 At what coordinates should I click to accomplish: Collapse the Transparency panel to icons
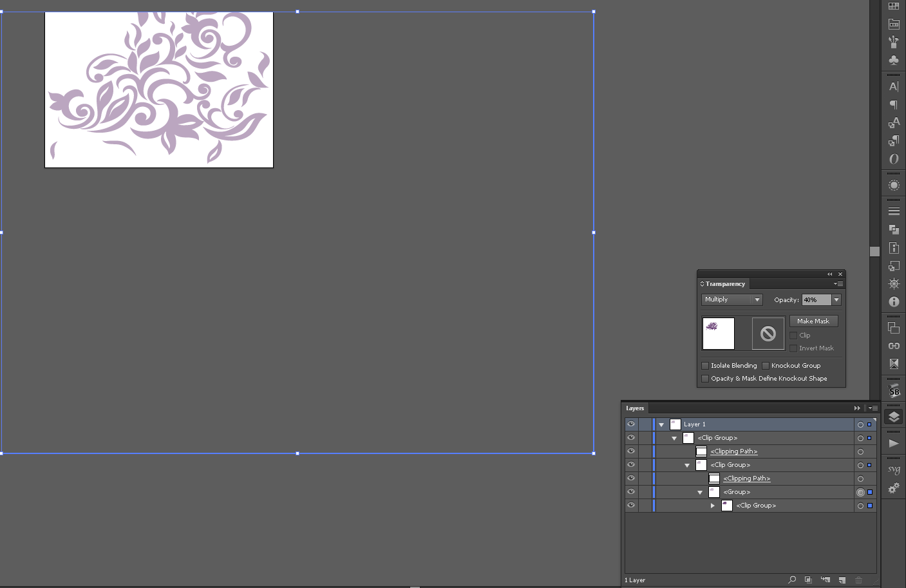[829, 274]
